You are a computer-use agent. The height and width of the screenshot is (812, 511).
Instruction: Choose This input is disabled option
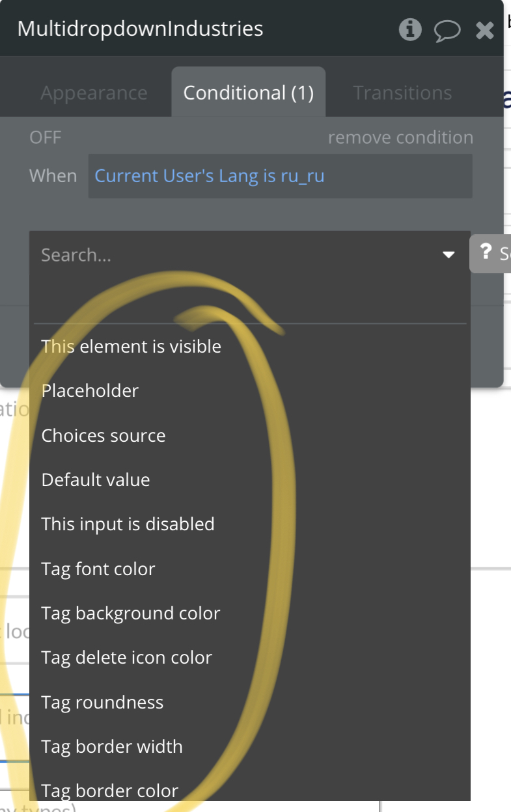point(250,524)
